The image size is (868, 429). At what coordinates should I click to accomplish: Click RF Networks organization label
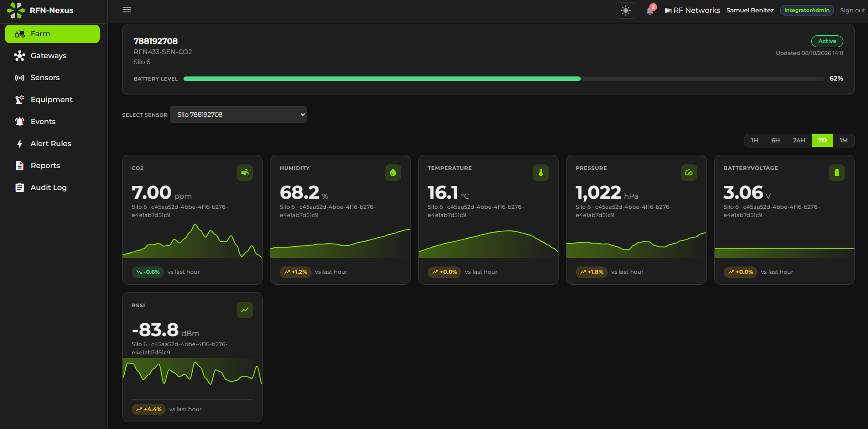[x=692, y=10]
